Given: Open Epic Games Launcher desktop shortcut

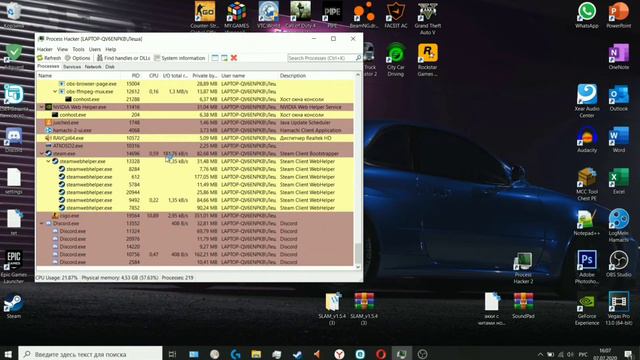Looking at the screenshot, I should pyautogui.click(x=13, y=267).
